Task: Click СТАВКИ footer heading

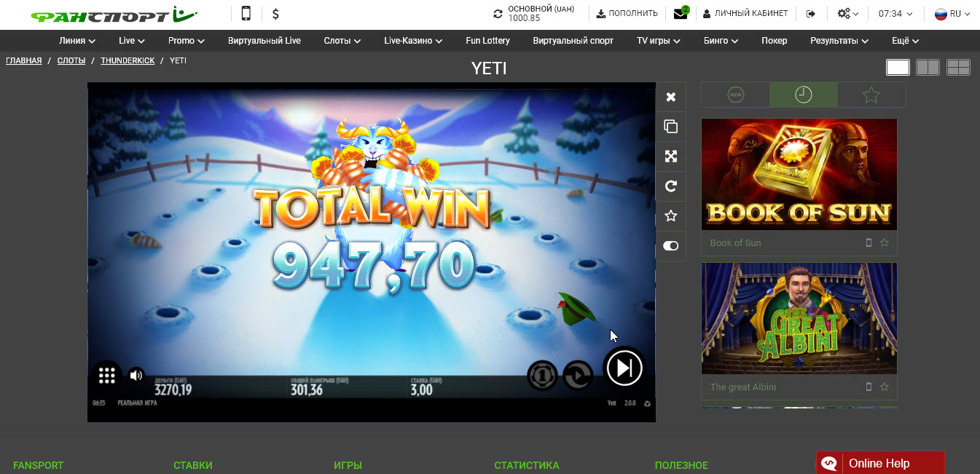Action: point(193,465)
